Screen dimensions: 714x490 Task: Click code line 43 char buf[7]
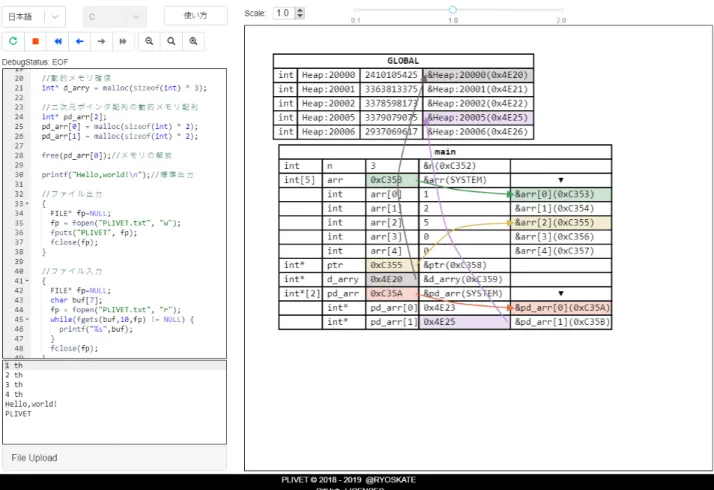point(76,300)
